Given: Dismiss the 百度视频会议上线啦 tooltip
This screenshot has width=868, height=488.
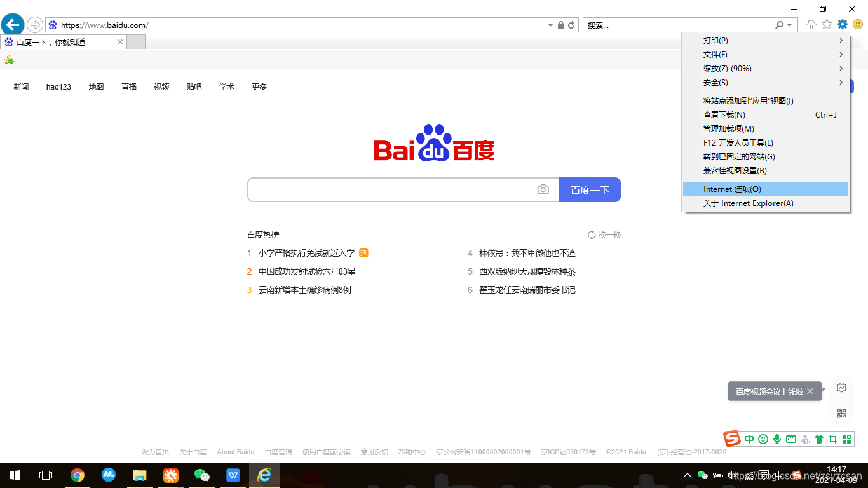Looking at the screenshot, I should coord(810,391).
